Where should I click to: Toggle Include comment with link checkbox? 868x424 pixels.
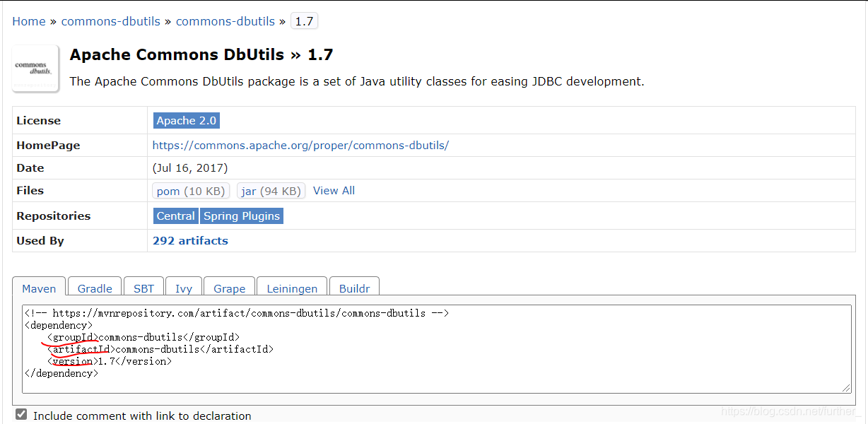21,415
